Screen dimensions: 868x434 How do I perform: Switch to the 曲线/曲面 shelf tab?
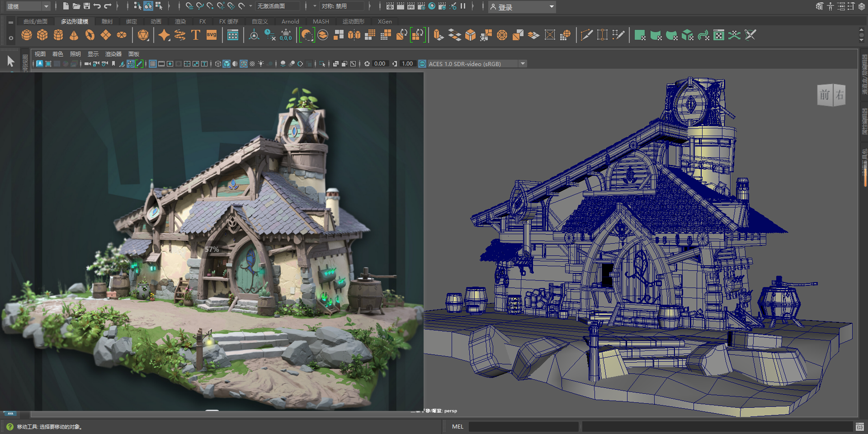click(35, 21)
